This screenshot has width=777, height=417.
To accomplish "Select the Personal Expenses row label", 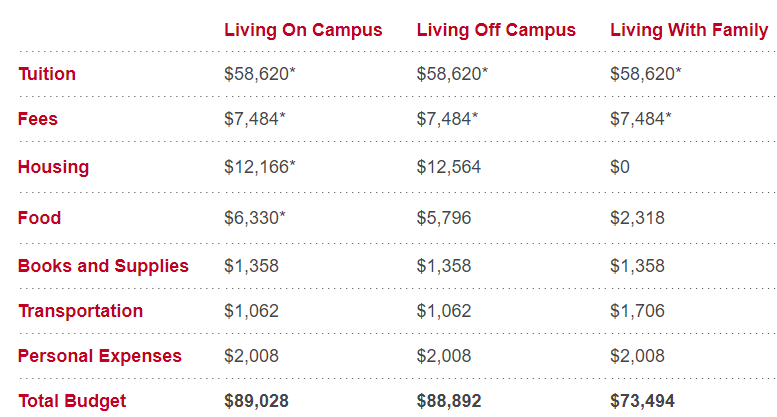I will pos(100,356).
